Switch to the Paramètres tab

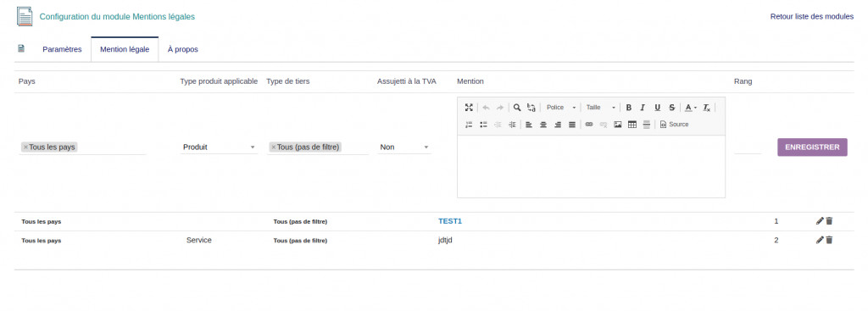tap(62, 49)
